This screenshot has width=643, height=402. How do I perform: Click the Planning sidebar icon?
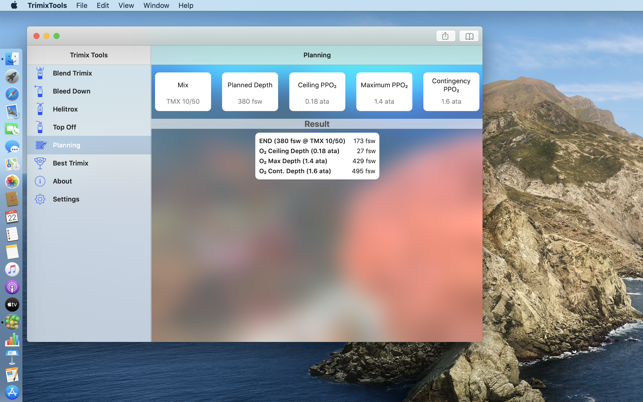click(40, 145)
